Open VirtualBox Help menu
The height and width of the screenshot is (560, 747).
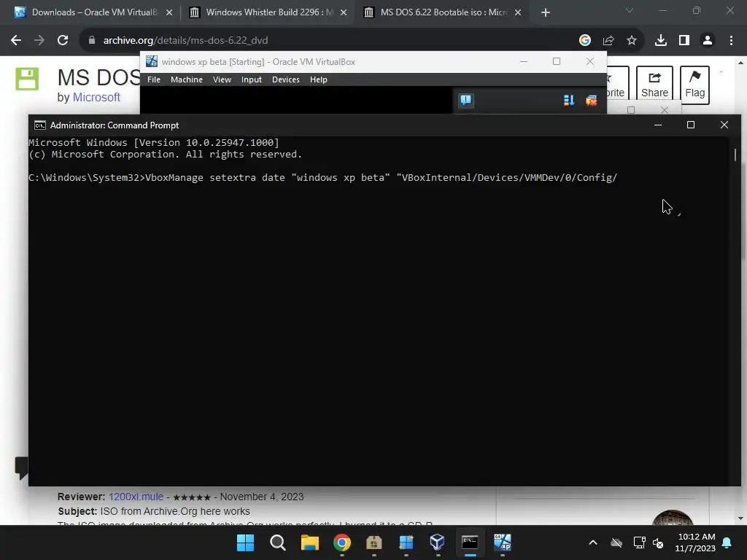(x=319, y=79)
